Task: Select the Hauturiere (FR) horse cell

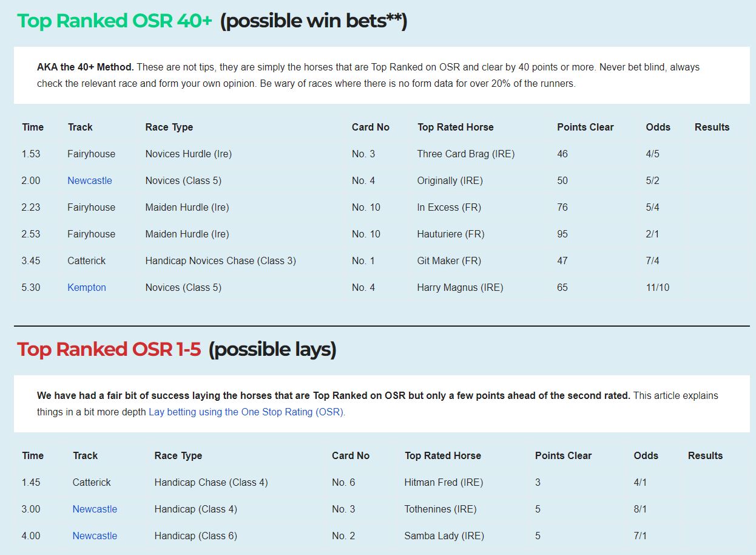Action: 450,234
